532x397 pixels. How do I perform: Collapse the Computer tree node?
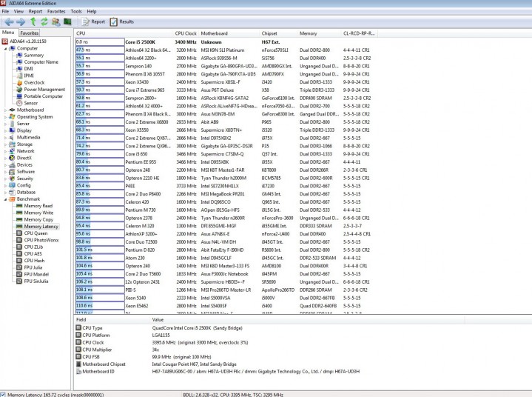[x=5, y=49]
